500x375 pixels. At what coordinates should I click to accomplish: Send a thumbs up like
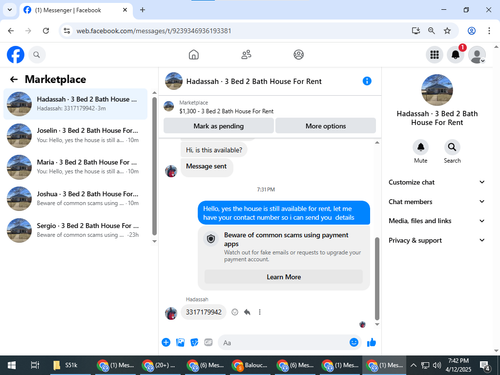371,342
